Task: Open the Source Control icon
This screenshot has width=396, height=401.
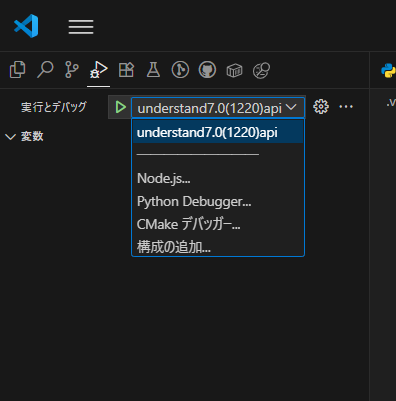Action: tap(72, 70)
